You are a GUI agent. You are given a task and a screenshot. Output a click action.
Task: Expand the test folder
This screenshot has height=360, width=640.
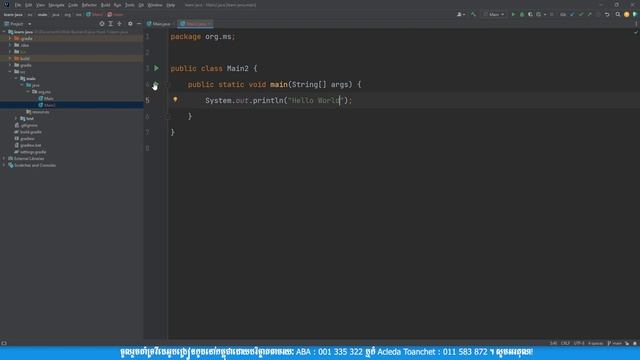click(x=16, y=118)
